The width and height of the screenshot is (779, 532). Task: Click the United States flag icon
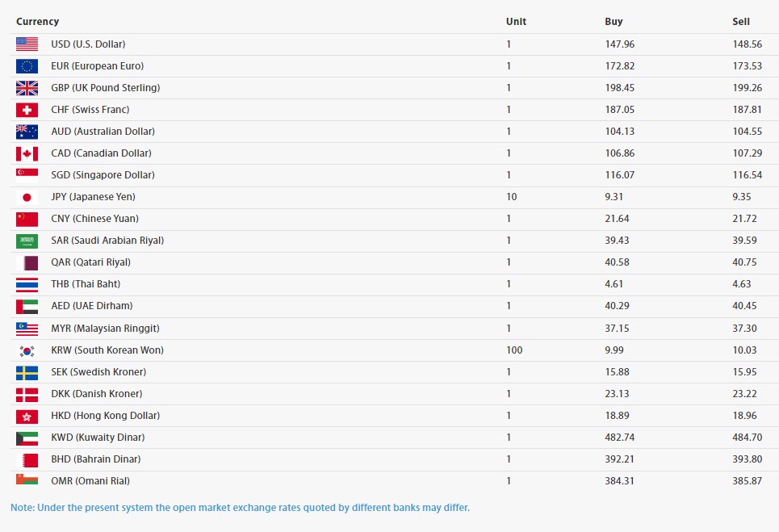[27, 44]
